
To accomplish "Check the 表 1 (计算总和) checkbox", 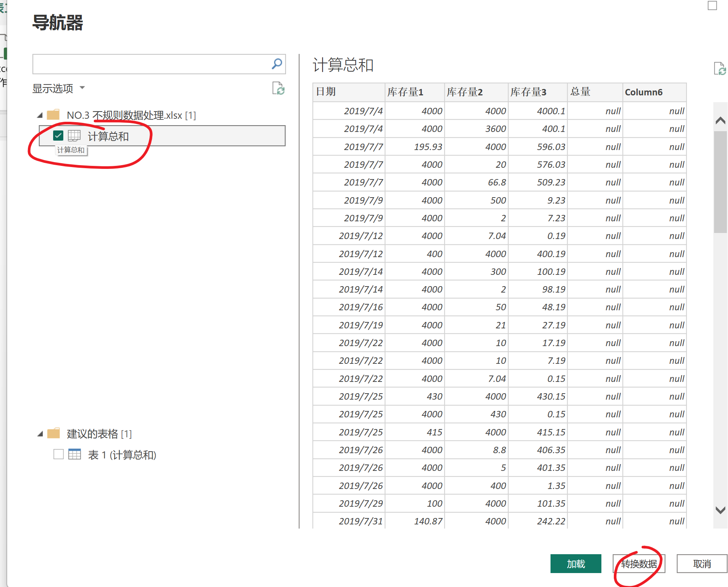I will (58, 454).
